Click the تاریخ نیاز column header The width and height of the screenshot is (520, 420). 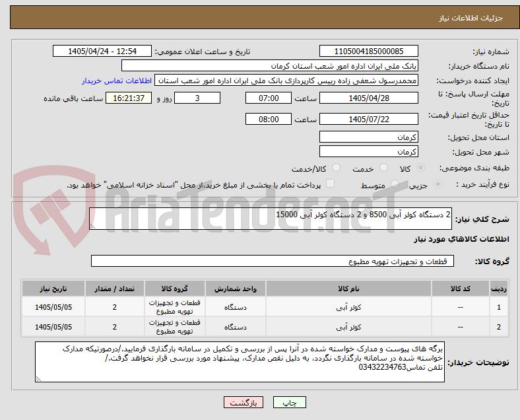click(53, 289)
